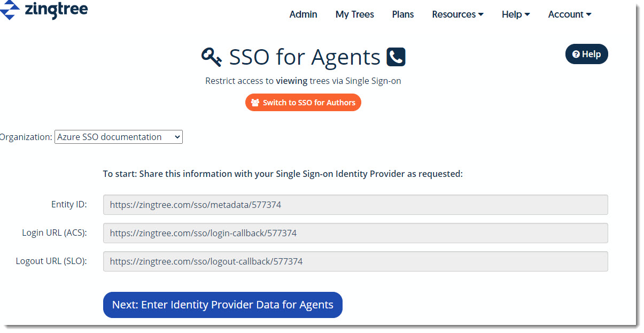Click the people icon on the orange button
The width and height of the screenshot is (644, 333).
tap(255, 102)
